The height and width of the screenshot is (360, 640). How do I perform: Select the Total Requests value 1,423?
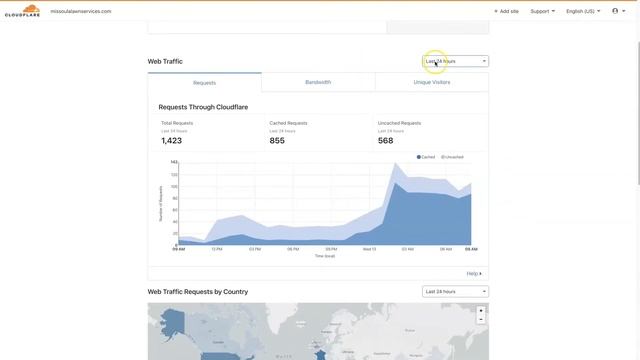(171, 140)
